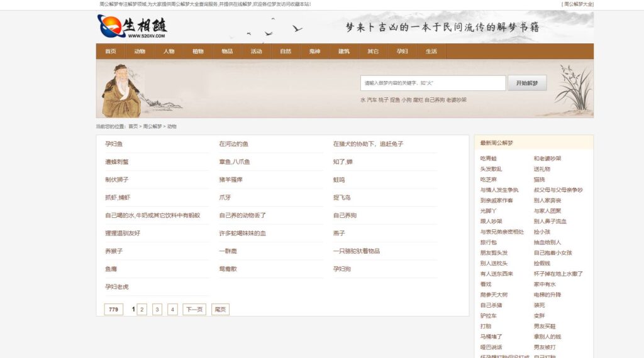Open the 孕妇鱼 dream entry

coord(114,144)
